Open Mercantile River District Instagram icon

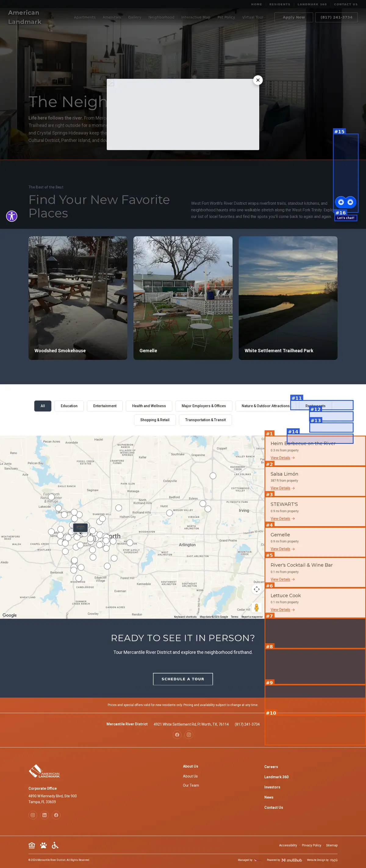pyautogui.click(x=189, y=735)
